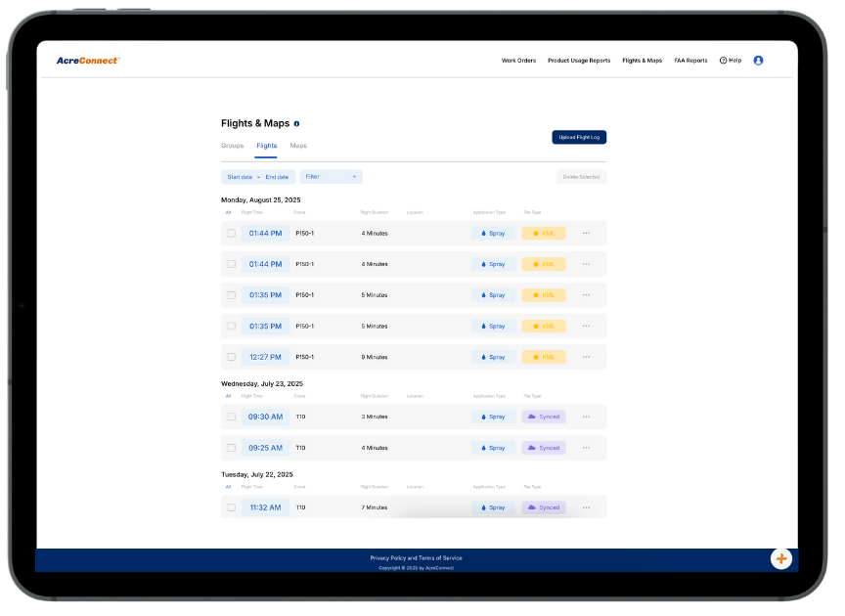The image size is (845, 616).
Task: Click the Spray badge on 11:32 AM row
Action: (493, 507)
